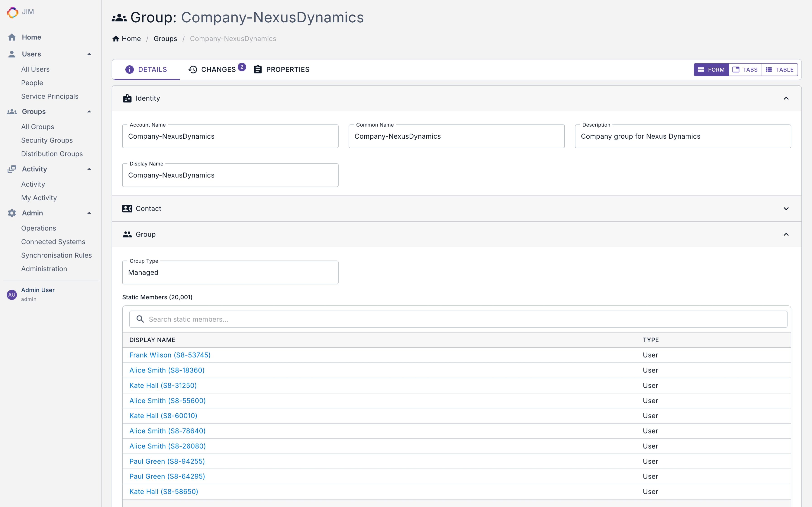Image resolution: width=812 pixels, height=507 pixels.
Task: Open Frank Wilson (S8-53745) member link
Action: click(x=170, y=355)
